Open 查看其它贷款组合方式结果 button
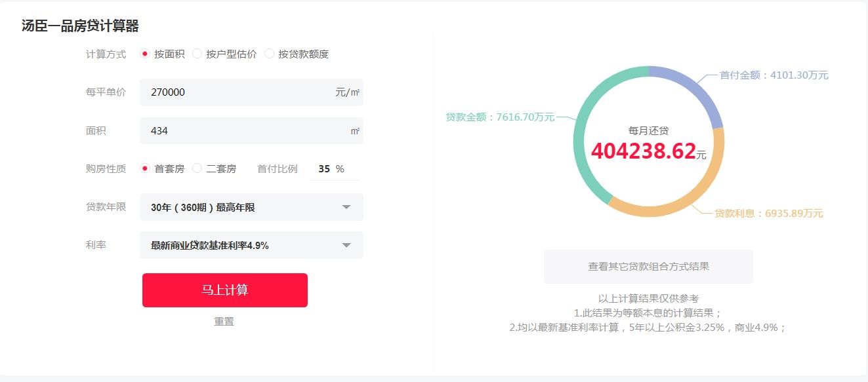 click(648, 267)
